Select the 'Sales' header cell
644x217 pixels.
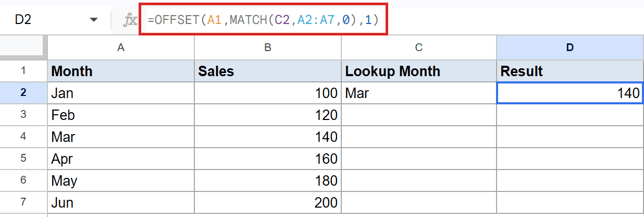click(x=268, y=71)
